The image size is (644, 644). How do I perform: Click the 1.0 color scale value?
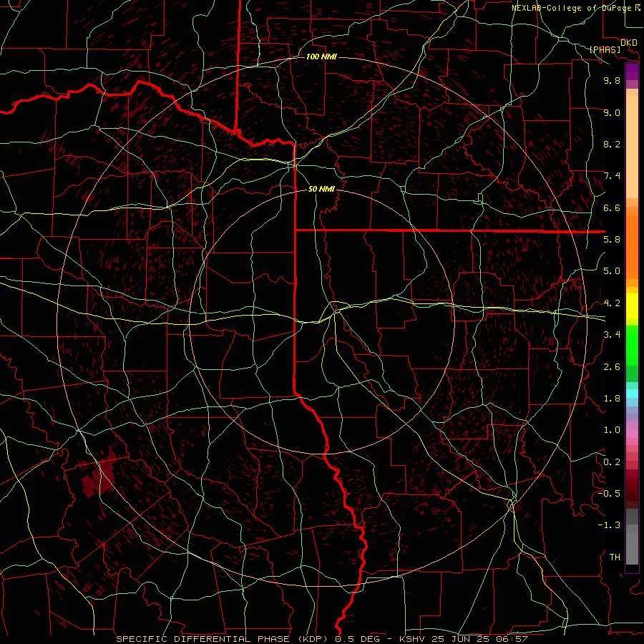(612, 430)
